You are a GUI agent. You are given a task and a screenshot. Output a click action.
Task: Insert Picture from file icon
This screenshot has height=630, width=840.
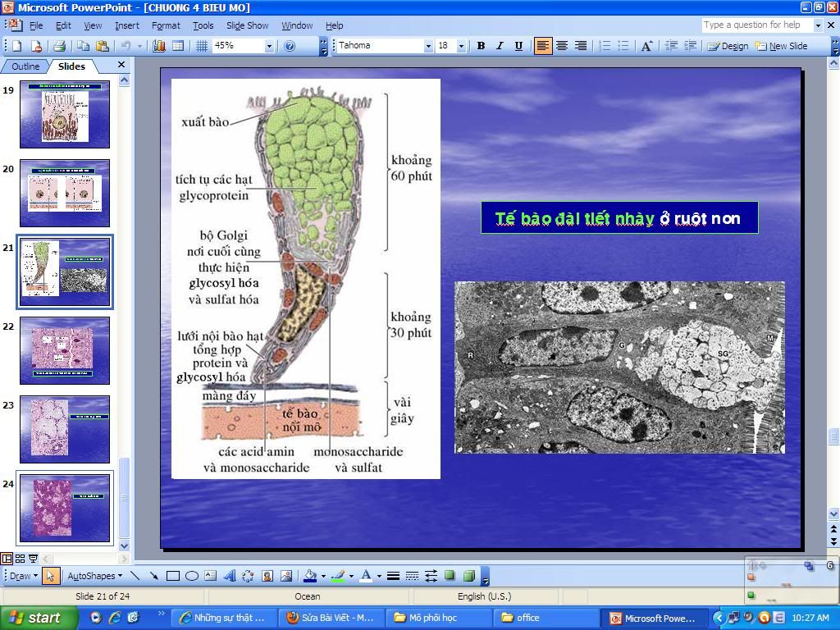coord(286,576)
